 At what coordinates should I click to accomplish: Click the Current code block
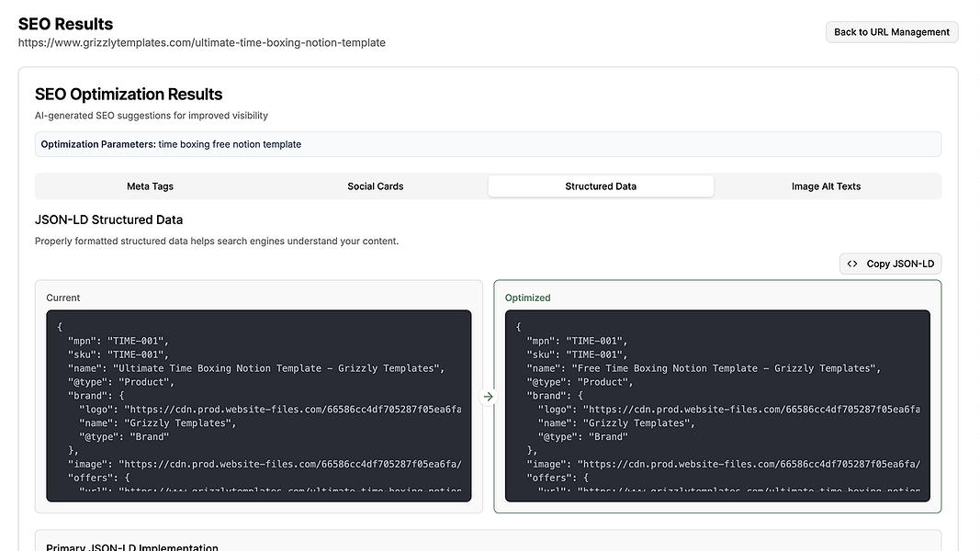pos(259,406)
